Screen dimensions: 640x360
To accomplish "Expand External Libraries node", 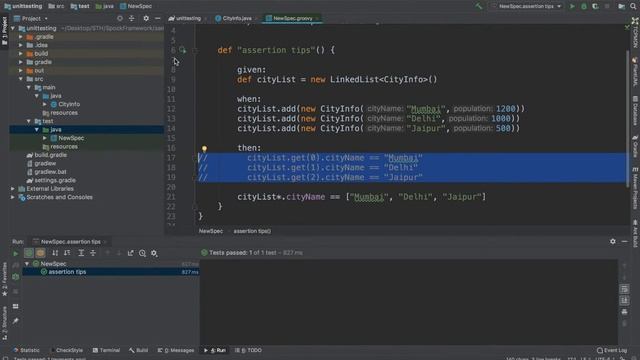I will pos(13,189).
